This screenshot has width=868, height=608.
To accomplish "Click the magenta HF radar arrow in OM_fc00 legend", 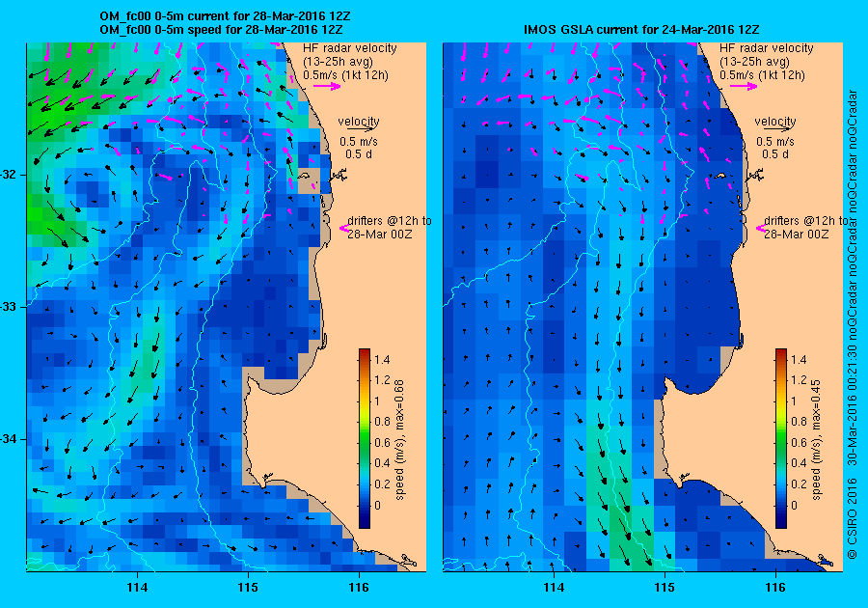I will 327,86.
